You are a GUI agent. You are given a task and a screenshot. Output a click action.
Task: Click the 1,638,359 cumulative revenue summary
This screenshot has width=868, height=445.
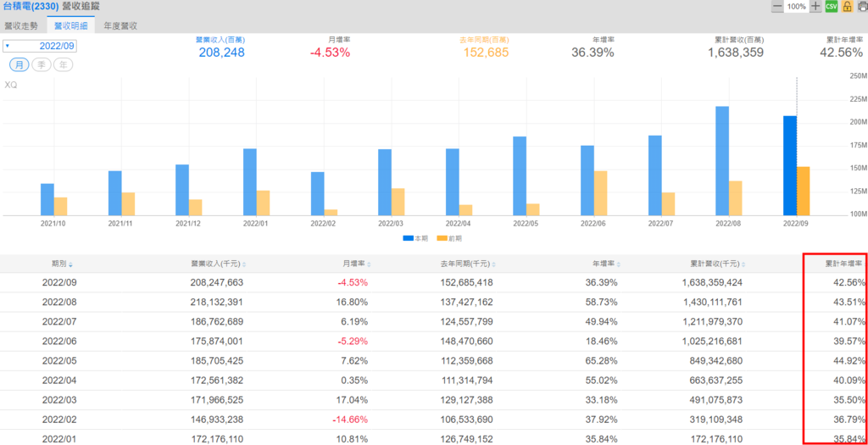click(x=736, y=53)
